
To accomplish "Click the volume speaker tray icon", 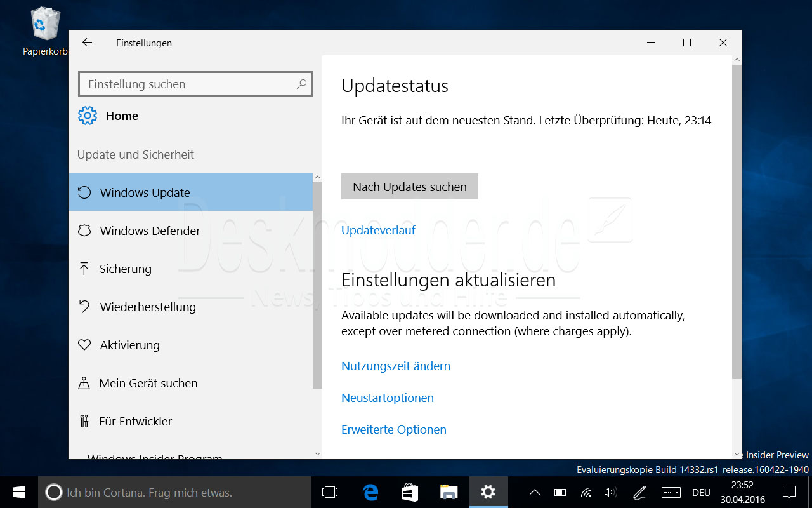I will click(x=610, y=492).
